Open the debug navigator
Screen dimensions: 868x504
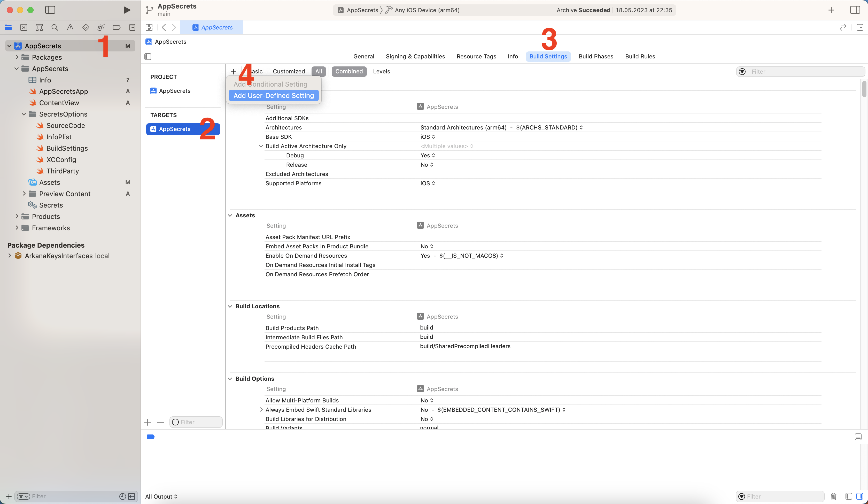click(101, 28)
